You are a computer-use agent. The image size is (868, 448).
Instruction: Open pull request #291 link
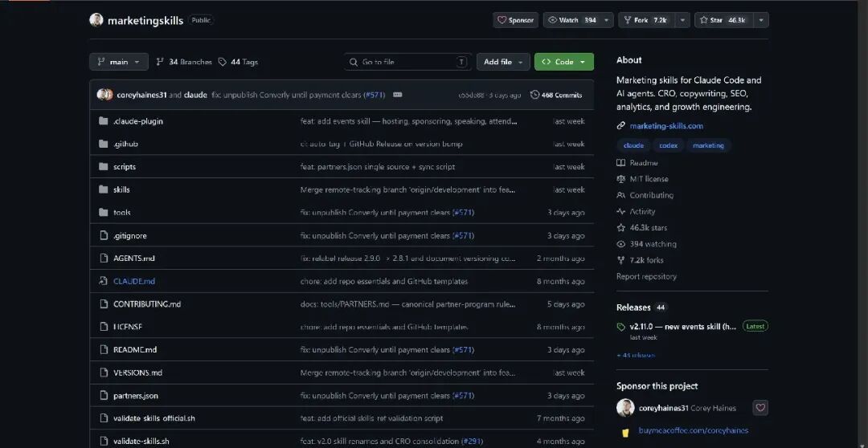pos(472,442)
